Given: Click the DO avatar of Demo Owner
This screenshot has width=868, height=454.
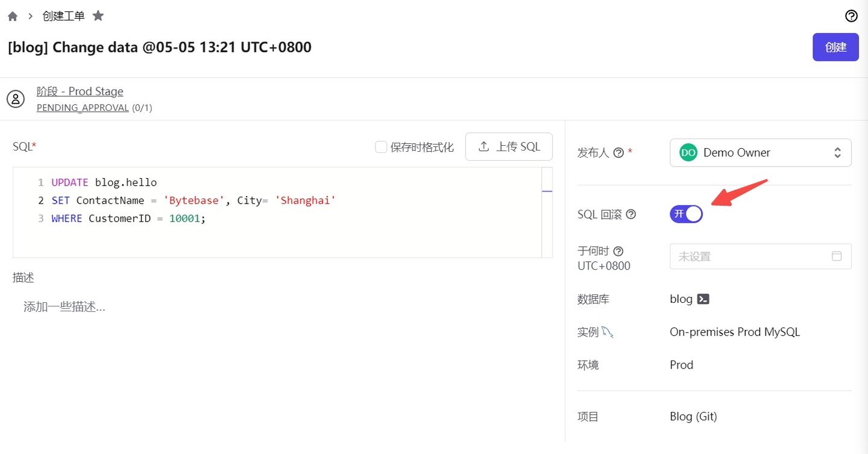Looking at the screenshot, I should 688,153.
